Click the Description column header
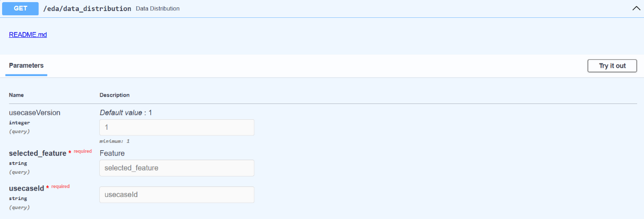Image resolution: width=644 pixels, height=219 pixels. coord(115,95)
